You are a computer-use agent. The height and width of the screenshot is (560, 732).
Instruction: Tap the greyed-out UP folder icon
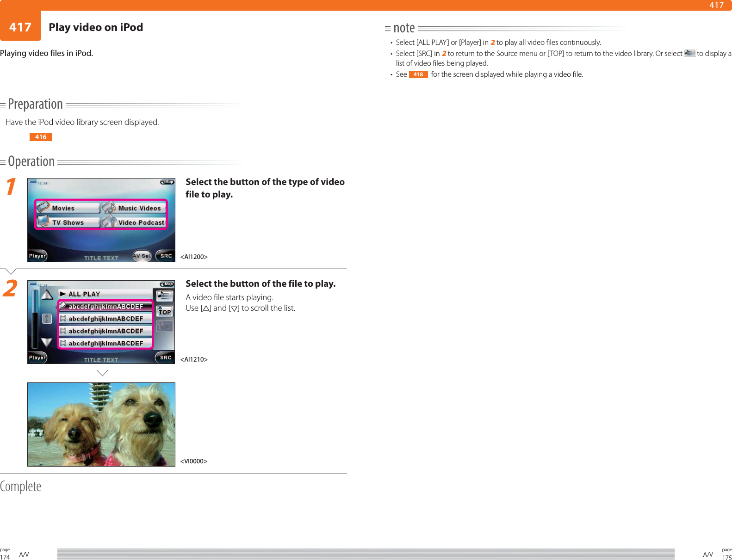(164, 326)
